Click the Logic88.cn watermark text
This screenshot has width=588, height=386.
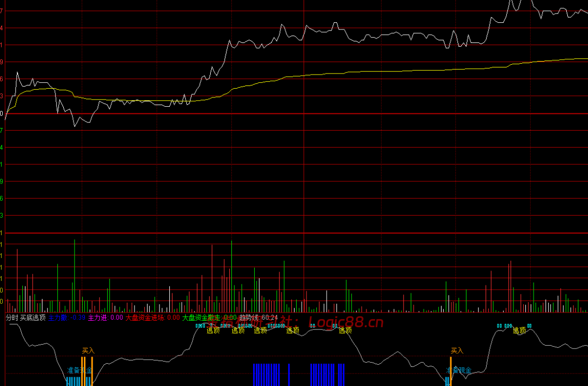pos(346,322)
